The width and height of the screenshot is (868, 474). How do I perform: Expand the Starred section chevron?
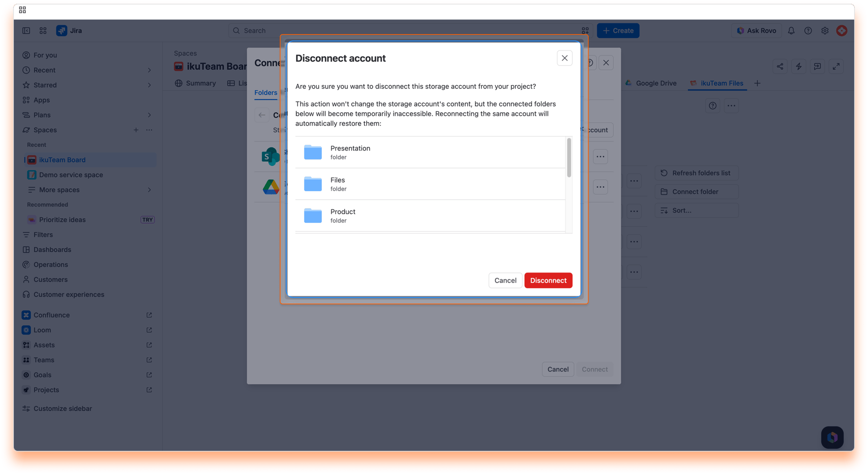click(149, 85)
